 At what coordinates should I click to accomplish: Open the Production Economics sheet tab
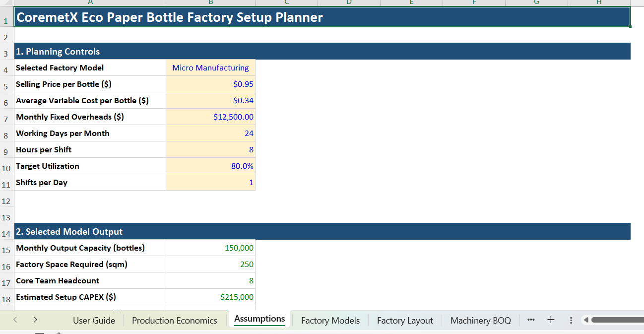pyautogui.click(x=175, y=320)
